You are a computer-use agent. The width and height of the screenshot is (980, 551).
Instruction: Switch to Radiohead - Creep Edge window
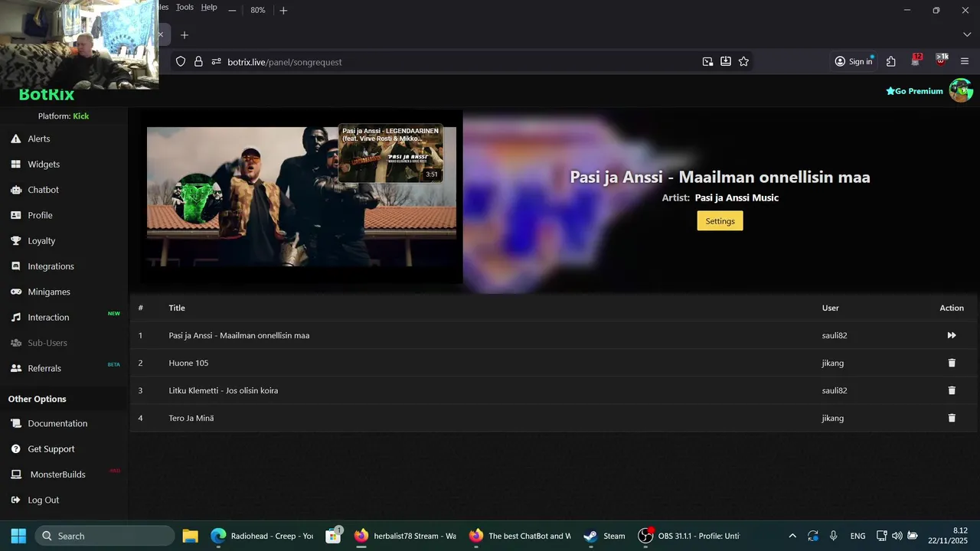(262, 536)
